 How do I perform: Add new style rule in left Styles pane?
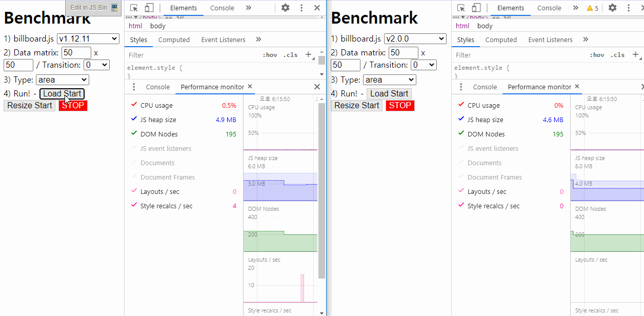(309, 54)
